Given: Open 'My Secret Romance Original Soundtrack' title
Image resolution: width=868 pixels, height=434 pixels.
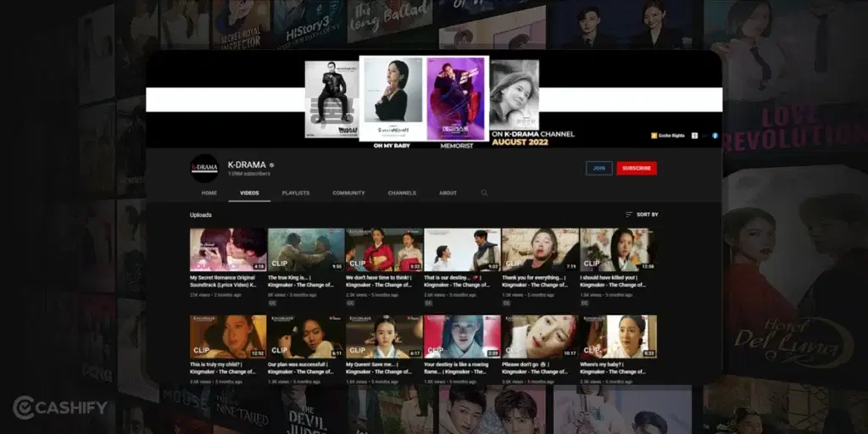Looking at the screenshot, I should [223, 281].
